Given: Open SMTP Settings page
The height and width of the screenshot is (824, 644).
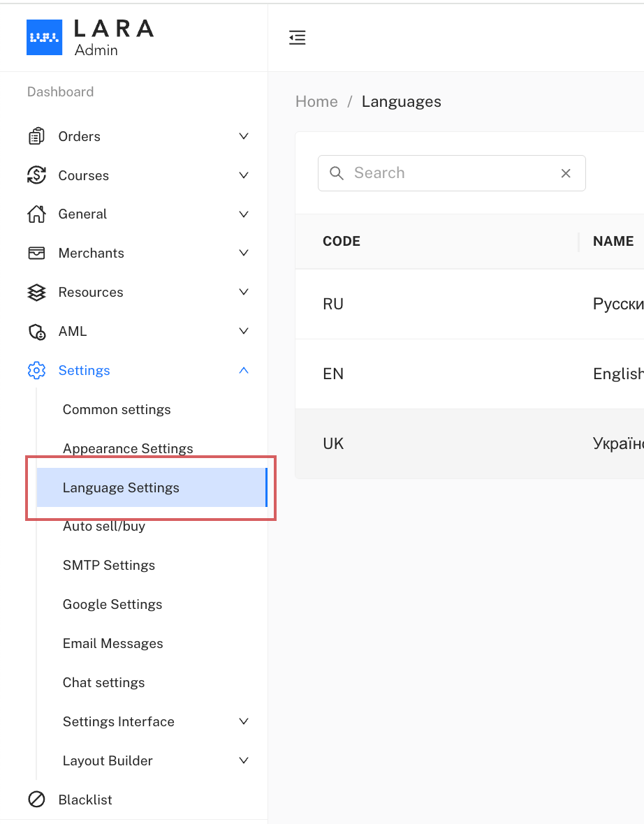Looking at the screenshot, I should click(x=109, y=566).
